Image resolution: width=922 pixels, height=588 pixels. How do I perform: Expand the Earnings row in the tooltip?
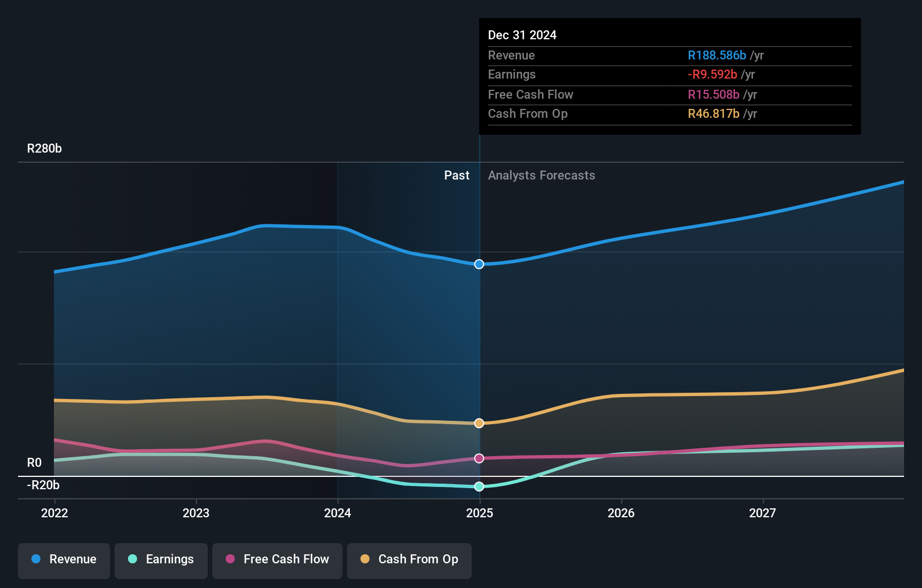pos(512,74)
